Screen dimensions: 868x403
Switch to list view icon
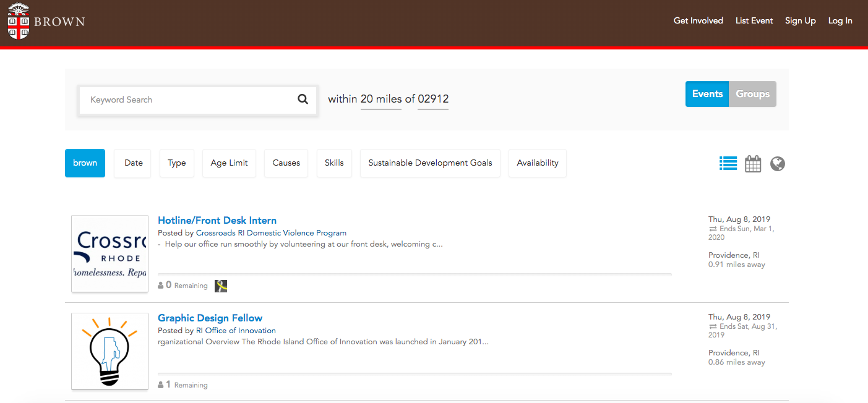[728, 163]
